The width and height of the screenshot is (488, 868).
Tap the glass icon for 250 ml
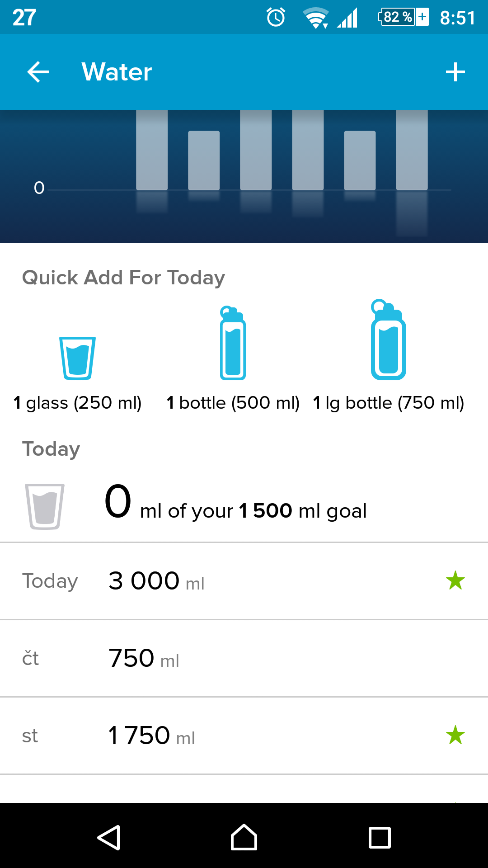tap(77, 358)
